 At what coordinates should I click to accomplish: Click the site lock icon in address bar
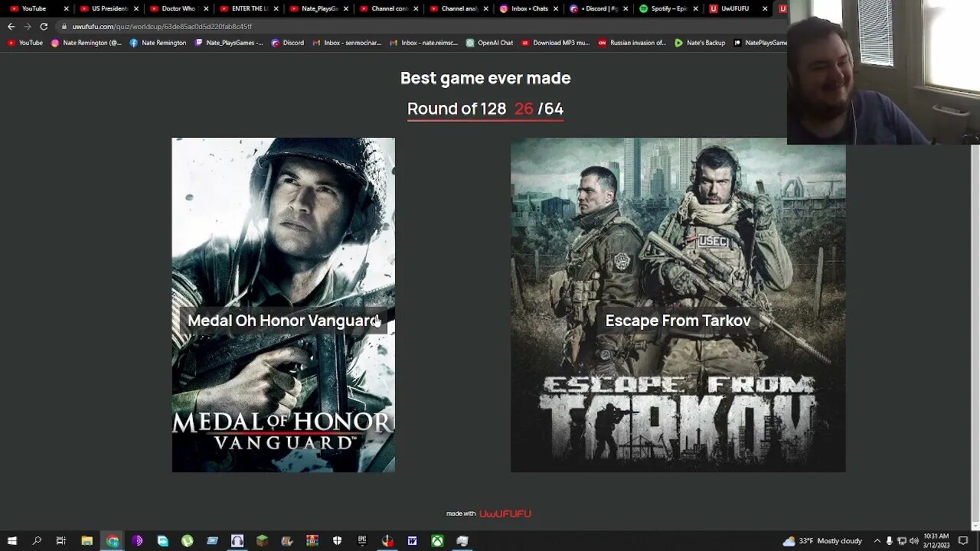(64, 26)
